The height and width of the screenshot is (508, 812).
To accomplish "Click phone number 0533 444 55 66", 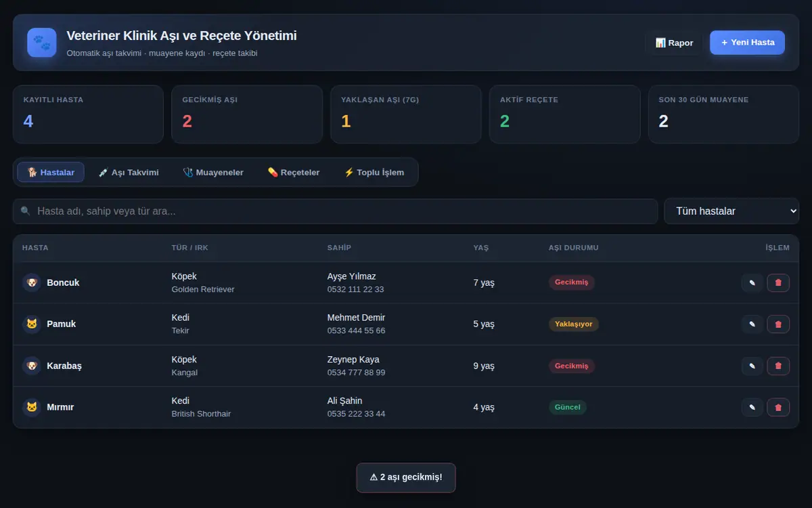I will pyautogui.click(x=356, y=331).
